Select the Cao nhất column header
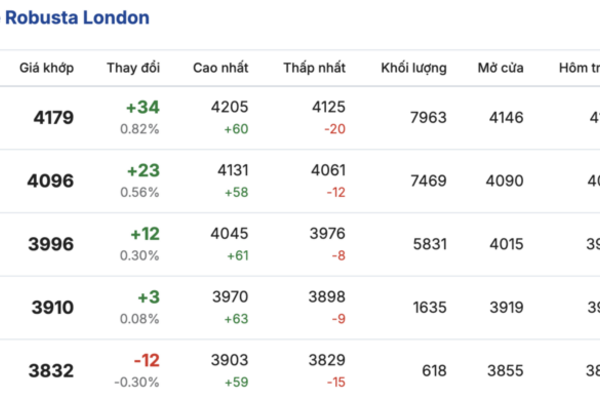 221,68
